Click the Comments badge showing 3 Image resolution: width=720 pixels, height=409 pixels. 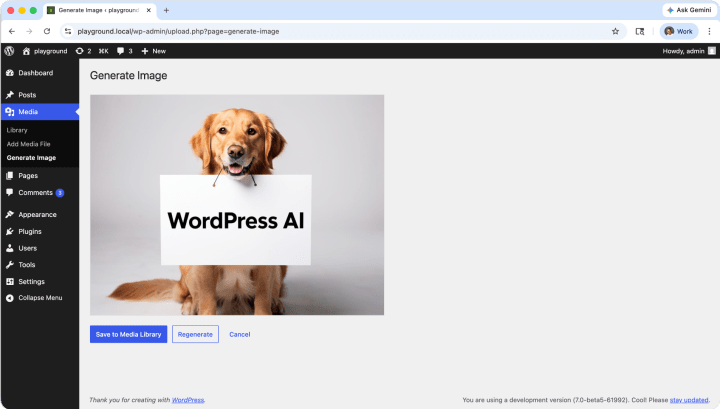tap(60, 193)
